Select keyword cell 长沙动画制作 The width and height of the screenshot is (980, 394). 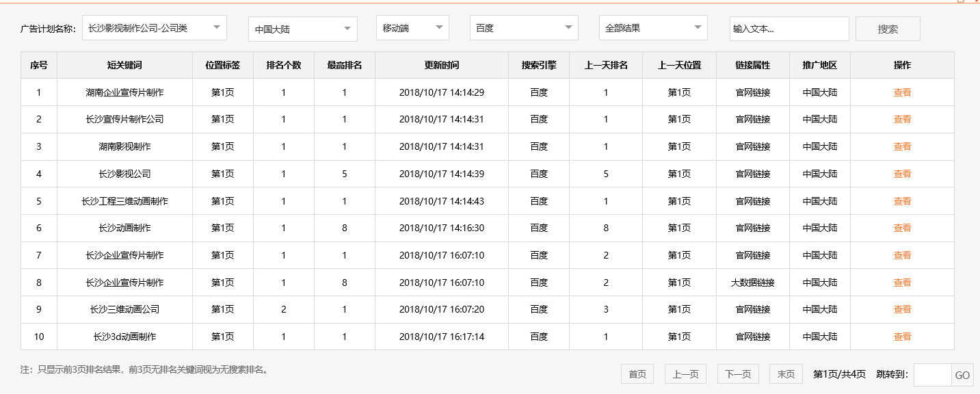point(125,228)
